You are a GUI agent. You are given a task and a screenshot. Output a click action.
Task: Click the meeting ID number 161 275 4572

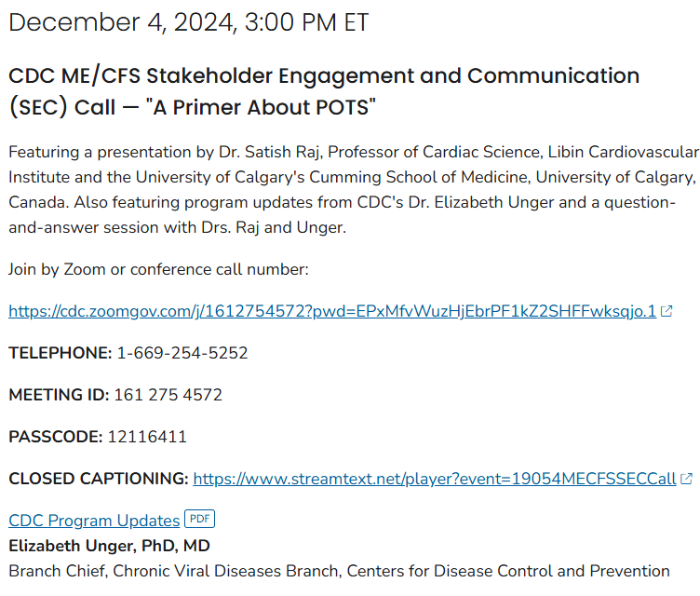coord(168,395)
